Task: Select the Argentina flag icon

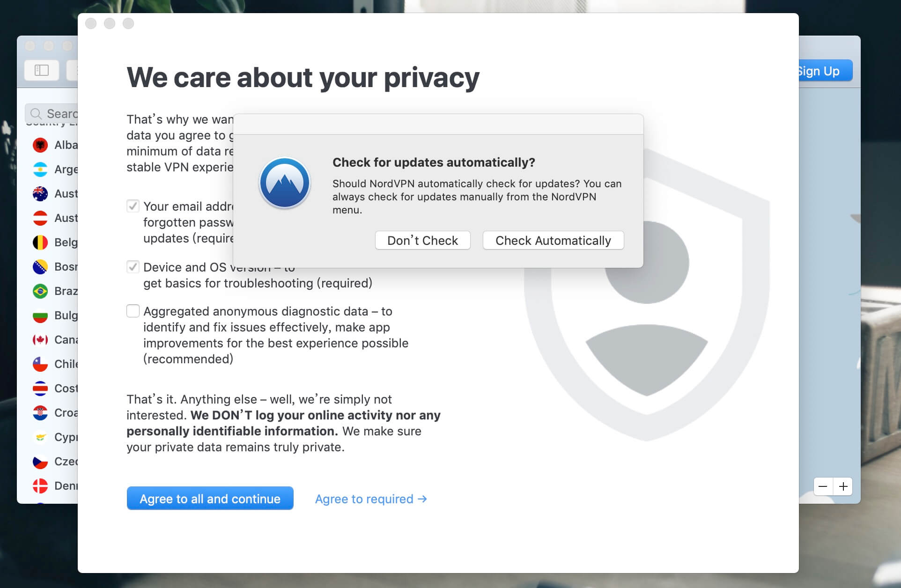Action: click(x=40, y=169)
